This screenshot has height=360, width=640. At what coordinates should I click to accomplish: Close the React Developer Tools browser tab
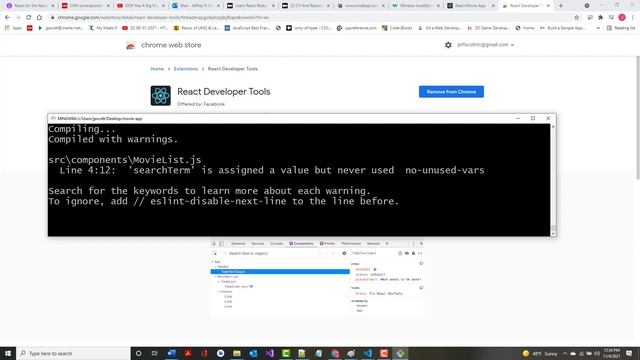click(x=548, y=6)
